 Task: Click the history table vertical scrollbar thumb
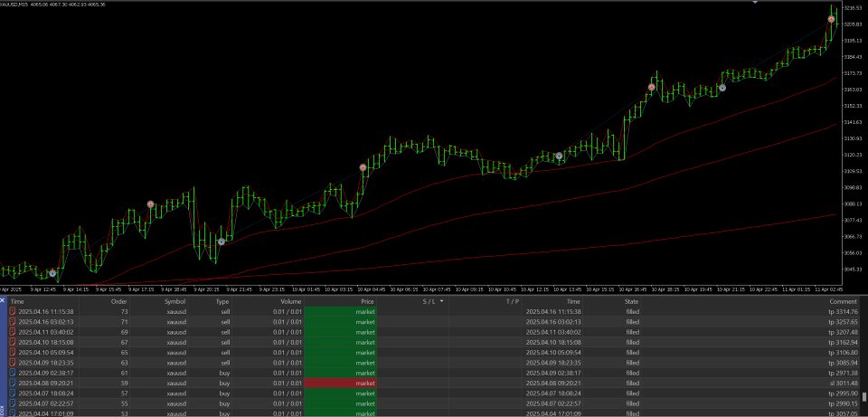pos(864,397)
